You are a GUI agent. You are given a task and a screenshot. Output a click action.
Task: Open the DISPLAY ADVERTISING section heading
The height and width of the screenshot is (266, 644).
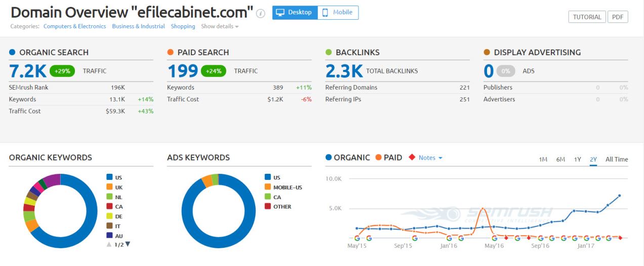point(537,52)
